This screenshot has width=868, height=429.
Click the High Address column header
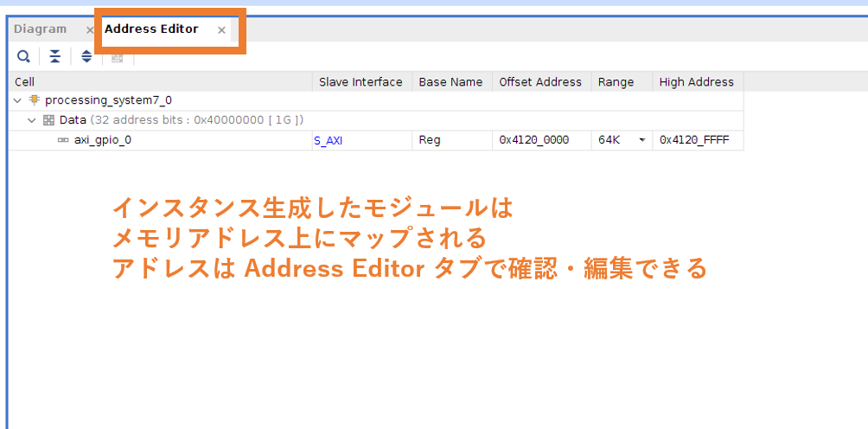(x=698, y=82)
